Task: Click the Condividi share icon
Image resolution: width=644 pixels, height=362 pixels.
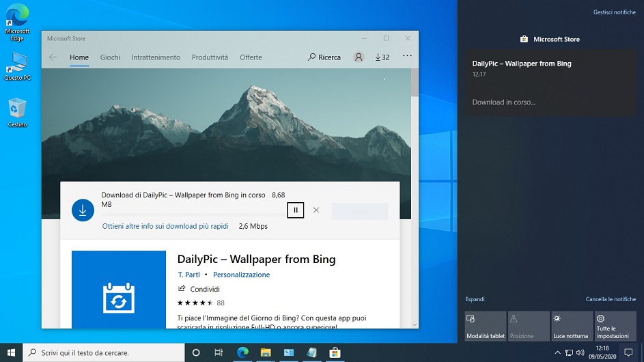Action: [x=182, y=288]
